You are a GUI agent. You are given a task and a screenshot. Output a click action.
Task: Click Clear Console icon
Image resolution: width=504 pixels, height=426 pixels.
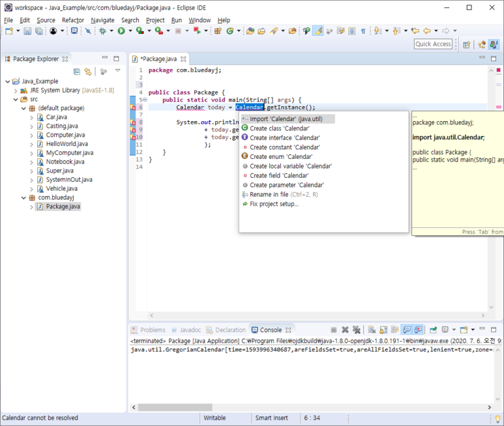tap(372, 330)
